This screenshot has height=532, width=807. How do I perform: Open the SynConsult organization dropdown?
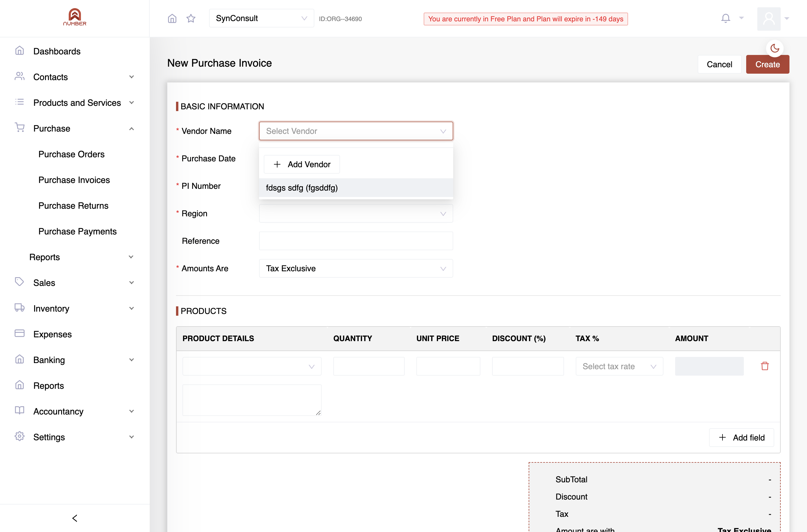click(x=261, y=18)
